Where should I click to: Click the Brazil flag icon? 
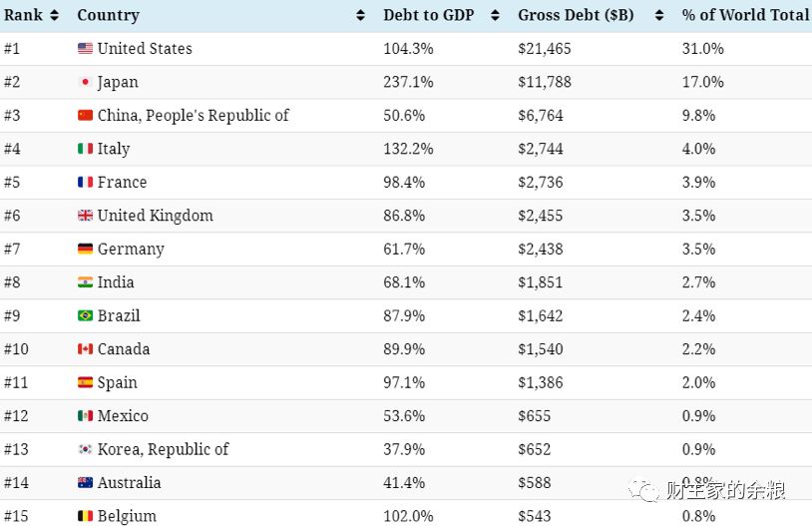pos(86,315)
